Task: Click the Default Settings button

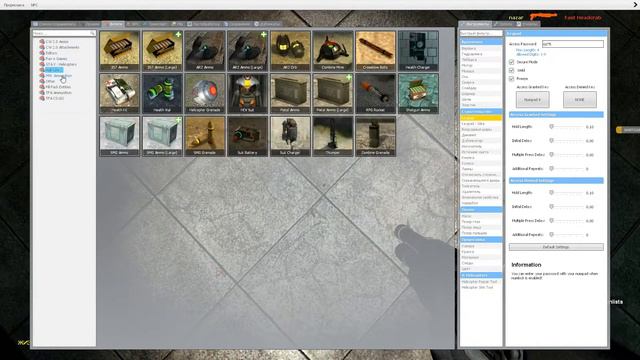Action: click(x=556, y=247)
